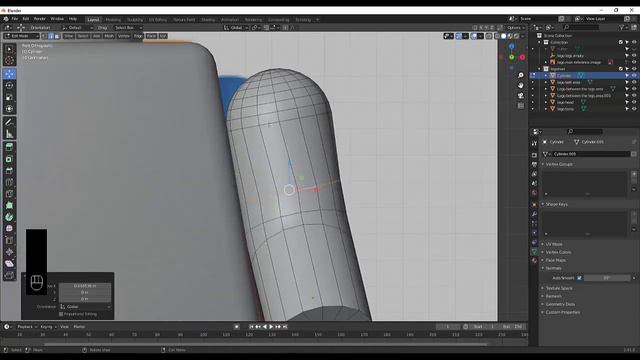Toggle Proportional Editing checkbox in operator panel

click(x=61, y=314)
